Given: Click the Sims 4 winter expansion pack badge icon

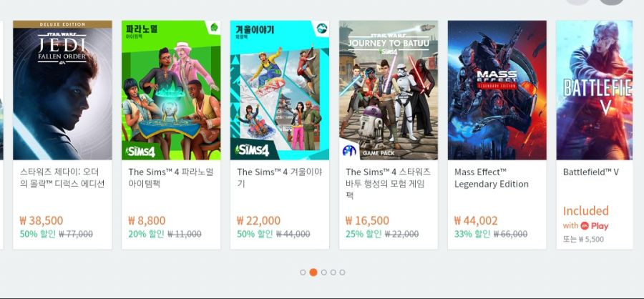Looking at the screenshot, I should (x=323, y=27).
